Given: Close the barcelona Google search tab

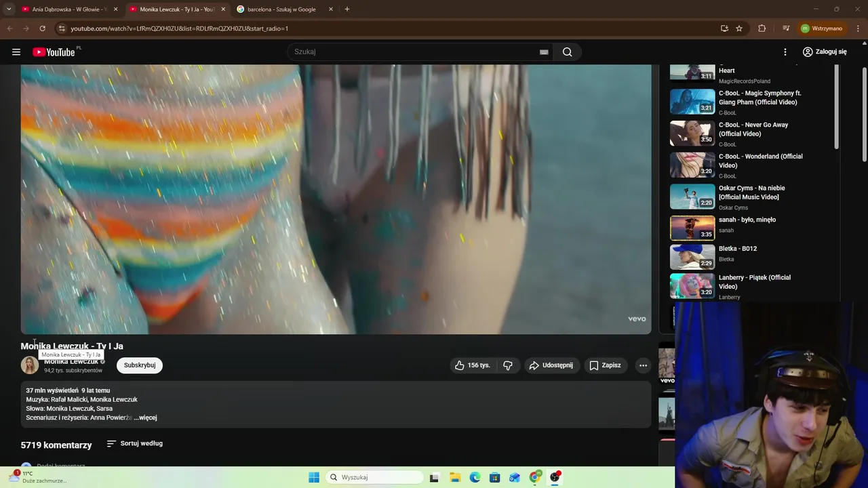Looking at the screenshot, I should (331, 9).
